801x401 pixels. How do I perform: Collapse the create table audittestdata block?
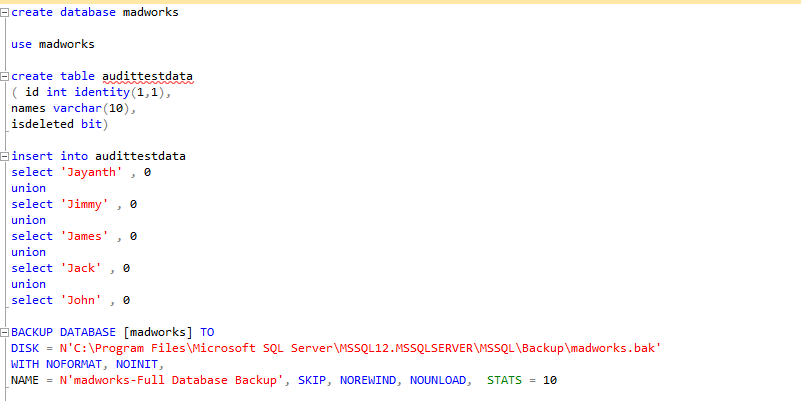point(5,77)
